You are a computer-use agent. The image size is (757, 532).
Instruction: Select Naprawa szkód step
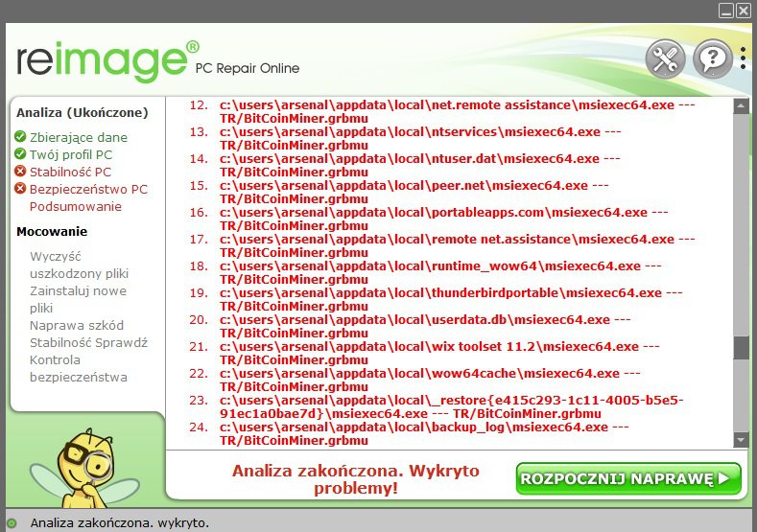[77, 326]
